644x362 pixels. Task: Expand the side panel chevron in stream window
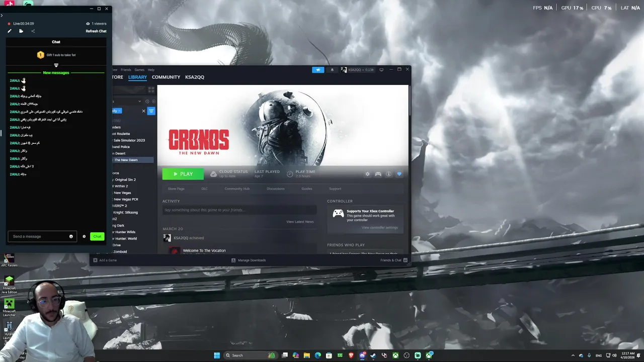tap(2, 16)
